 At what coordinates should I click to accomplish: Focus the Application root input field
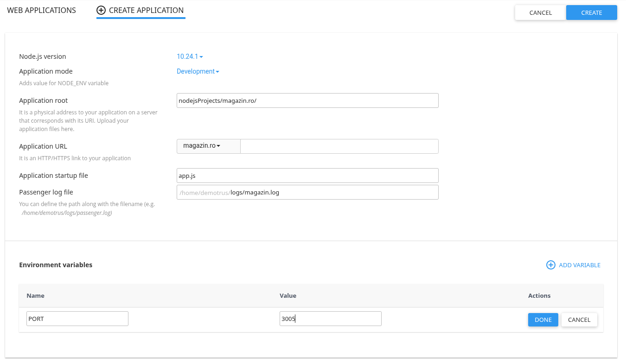point(307,100)
